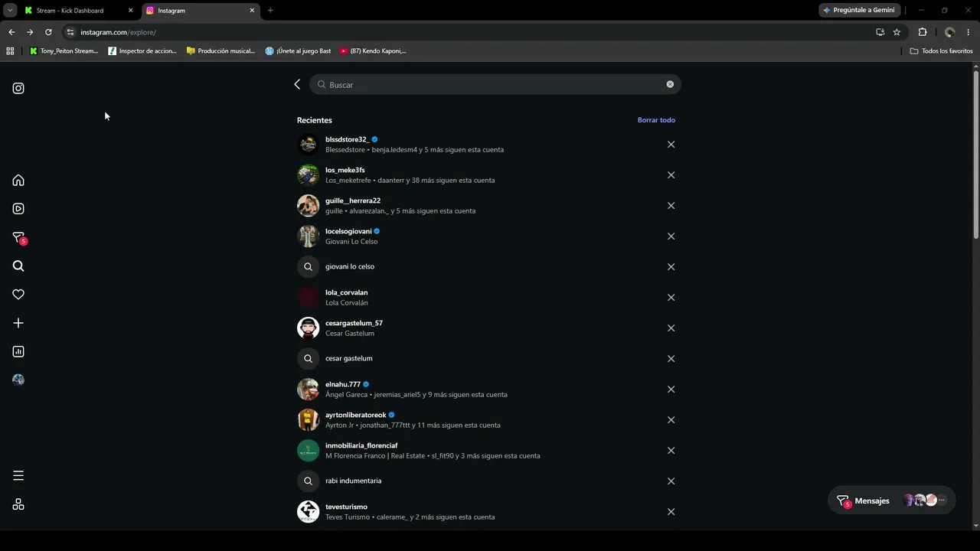Click the Meta apps icon at sidebar bottom
This screenshot has width=980, height=551.
(x=18, y=504)
